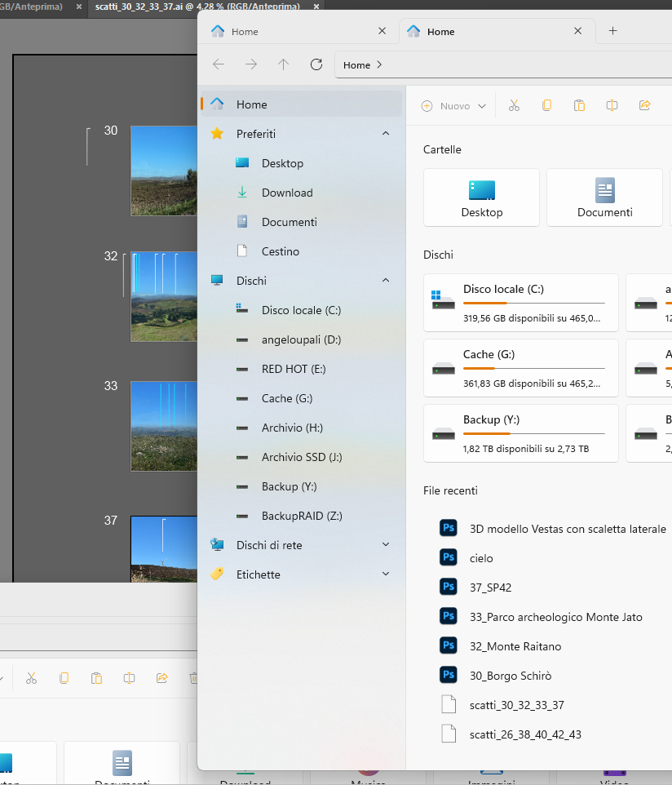Click the Up navigation arrow
672x785 pixels.
(284, 64)
